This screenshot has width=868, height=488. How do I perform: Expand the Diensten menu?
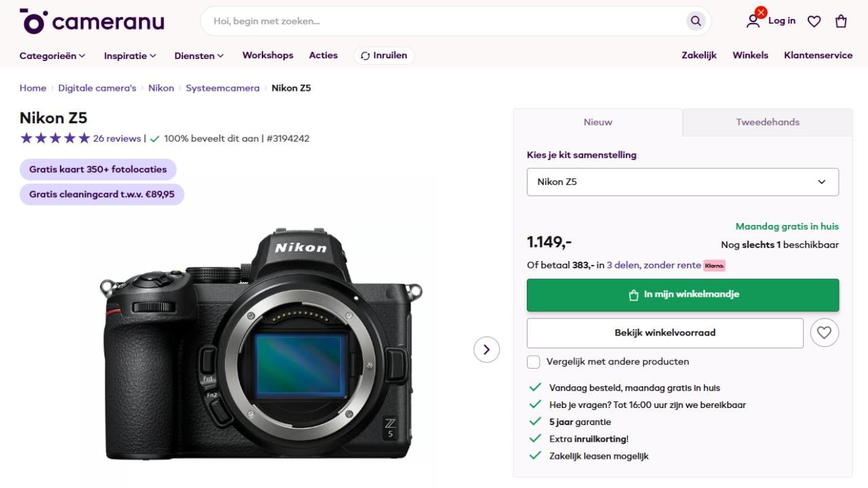click(199, 56)
